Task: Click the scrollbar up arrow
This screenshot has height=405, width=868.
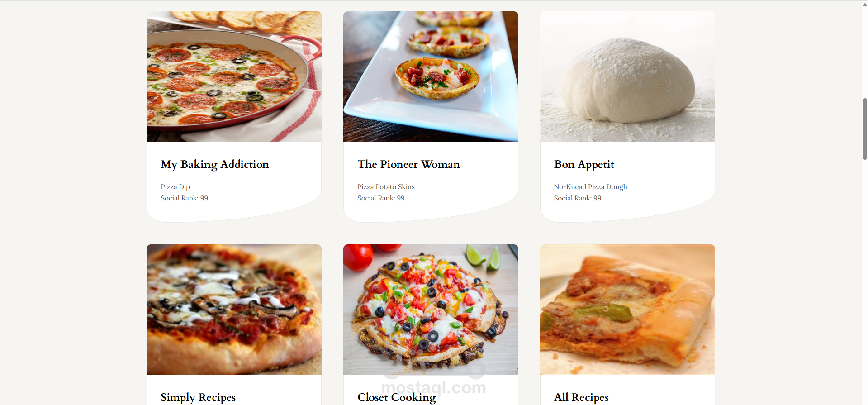Action: [x=865, y=5]
